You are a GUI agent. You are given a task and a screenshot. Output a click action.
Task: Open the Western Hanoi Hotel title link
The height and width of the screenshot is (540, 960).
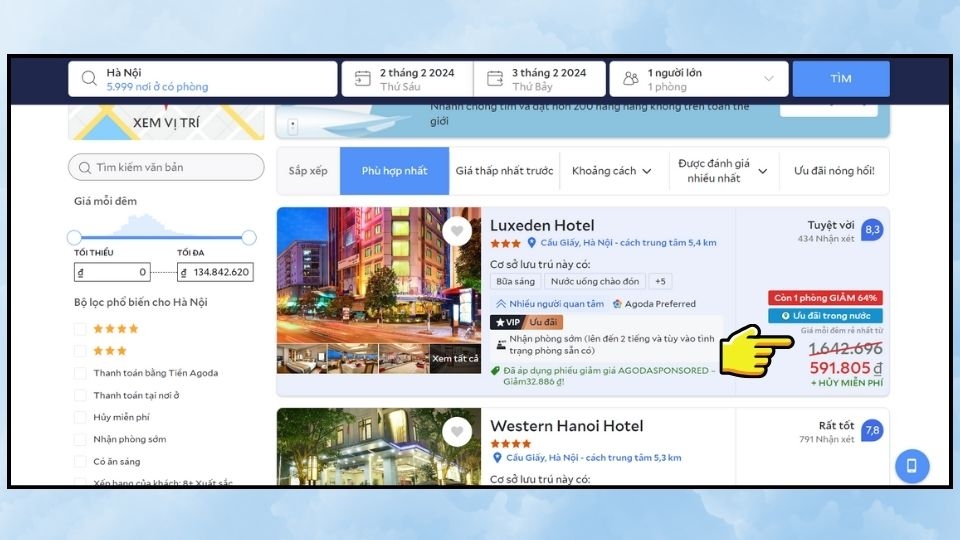pyautogui.click(x=566, y=426)
